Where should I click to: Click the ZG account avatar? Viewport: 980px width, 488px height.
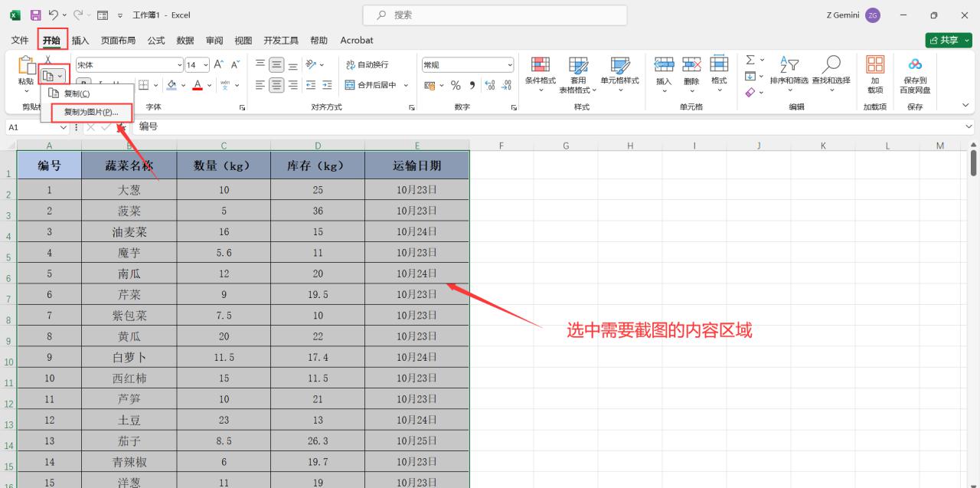pos(873,15)
